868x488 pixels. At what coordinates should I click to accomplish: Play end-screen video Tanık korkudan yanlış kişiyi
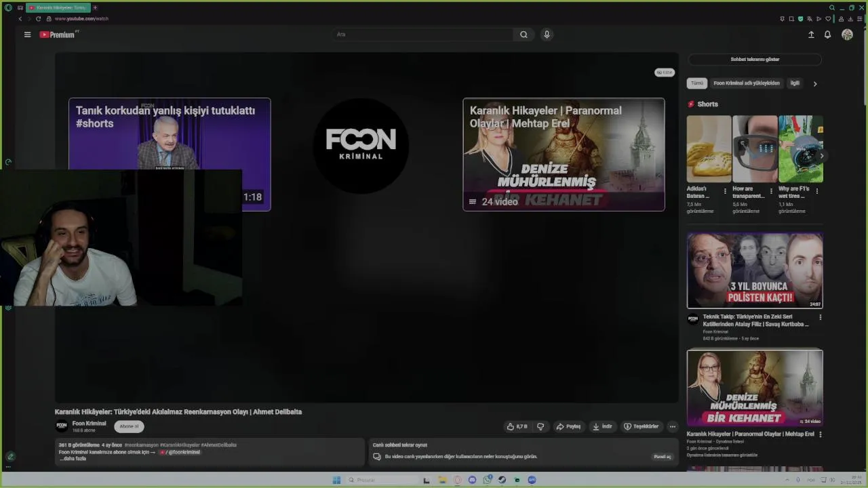170,155
